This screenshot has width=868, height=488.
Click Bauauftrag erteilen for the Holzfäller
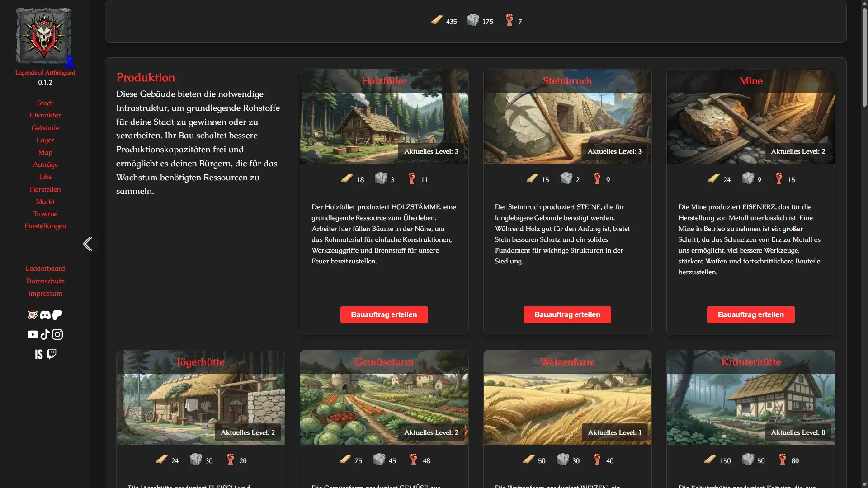coord(384,314)
